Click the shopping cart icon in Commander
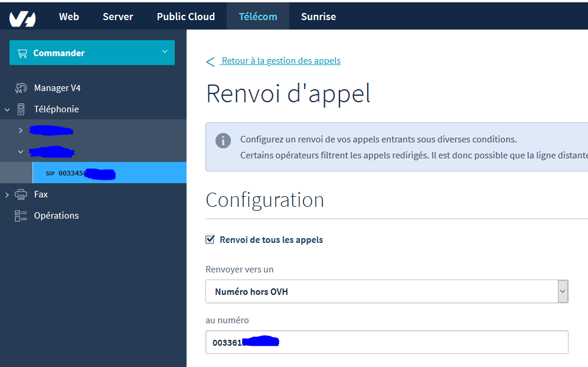Screen dimensions: 588x367 pyautogui.click(x=22, y=53)
